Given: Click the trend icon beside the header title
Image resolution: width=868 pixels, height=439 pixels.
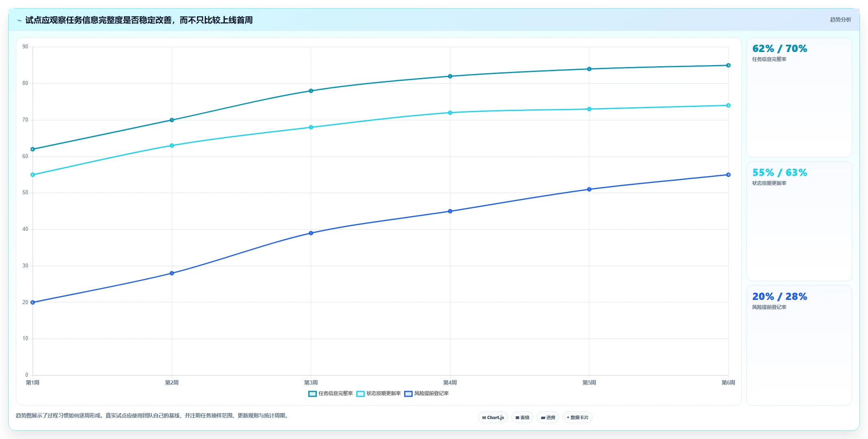Looking at the screenshot, I should (x=19, y=20).
